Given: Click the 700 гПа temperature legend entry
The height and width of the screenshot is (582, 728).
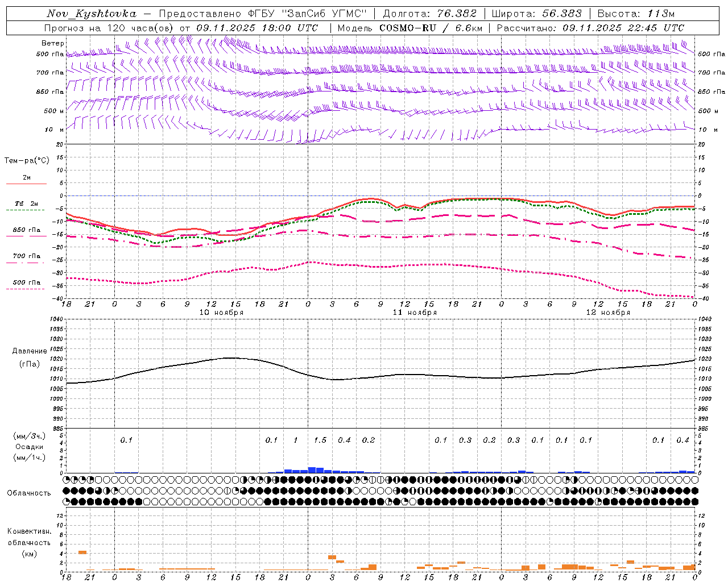Looking at the screenshot, I should [x=27, y=256].
